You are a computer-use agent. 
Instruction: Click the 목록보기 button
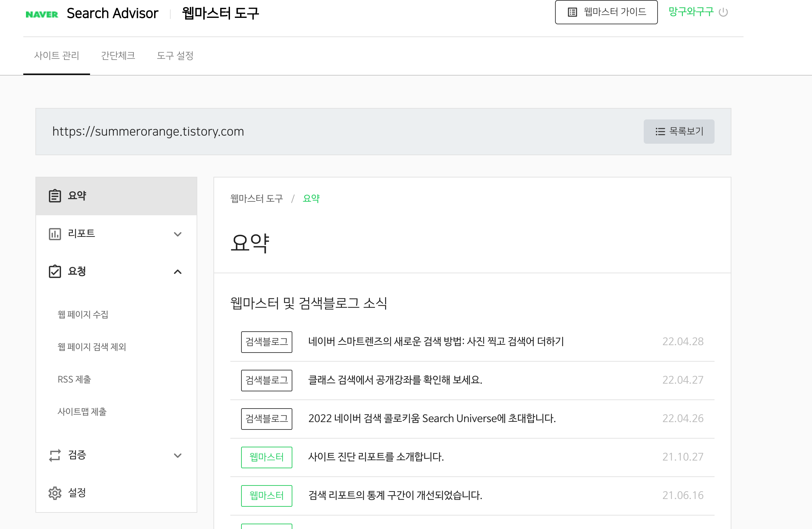(679, 131)
